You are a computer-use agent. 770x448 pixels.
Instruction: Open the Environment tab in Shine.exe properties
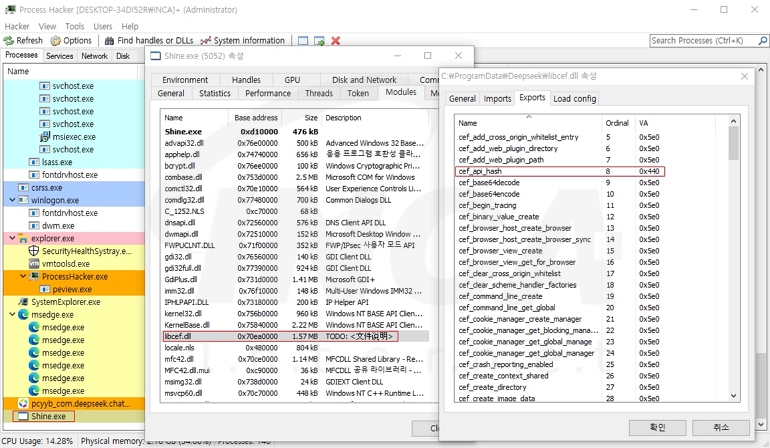[x=185, y=80]
